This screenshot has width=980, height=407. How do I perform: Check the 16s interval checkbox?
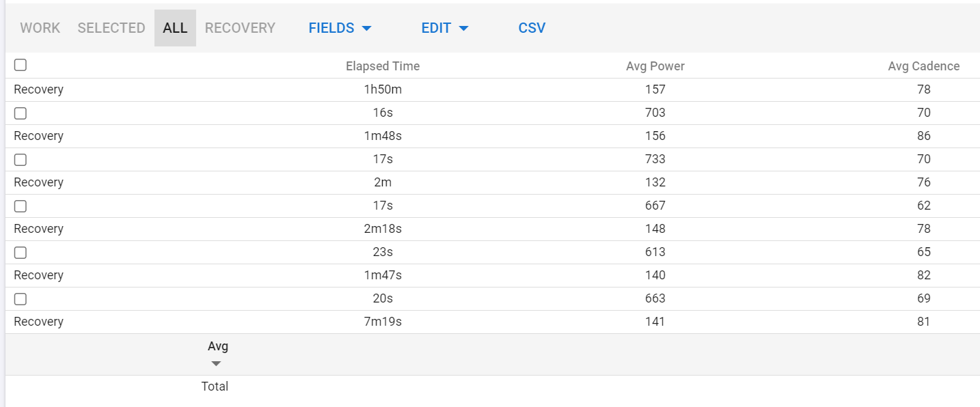click(21, 113)
